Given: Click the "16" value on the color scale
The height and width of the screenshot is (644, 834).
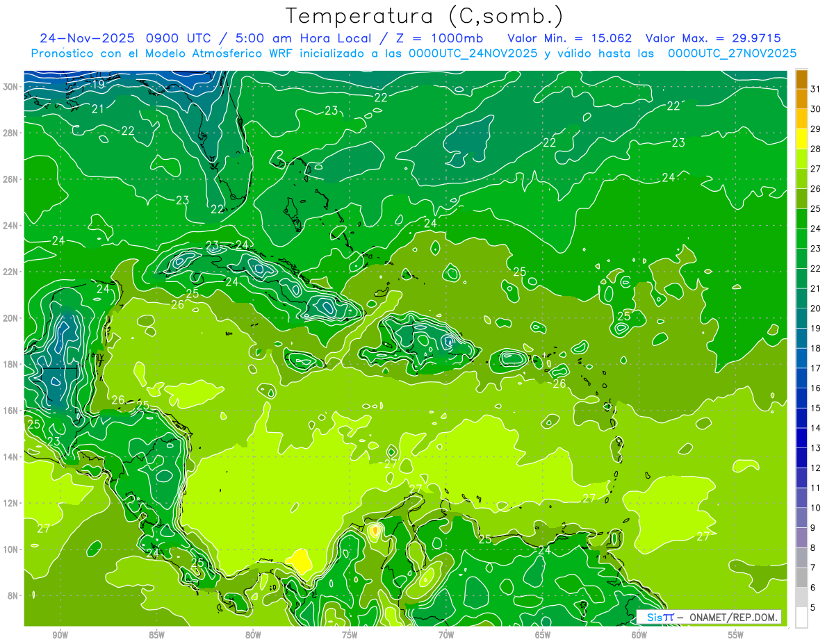Looking at the screenshot, I should click(x=816, y=388).
